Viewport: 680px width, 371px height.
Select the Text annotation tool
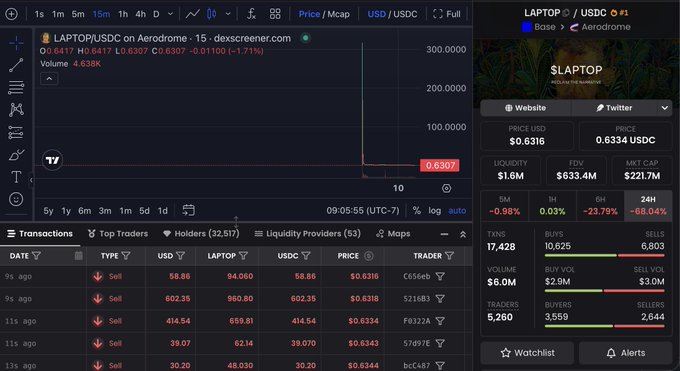16,177
